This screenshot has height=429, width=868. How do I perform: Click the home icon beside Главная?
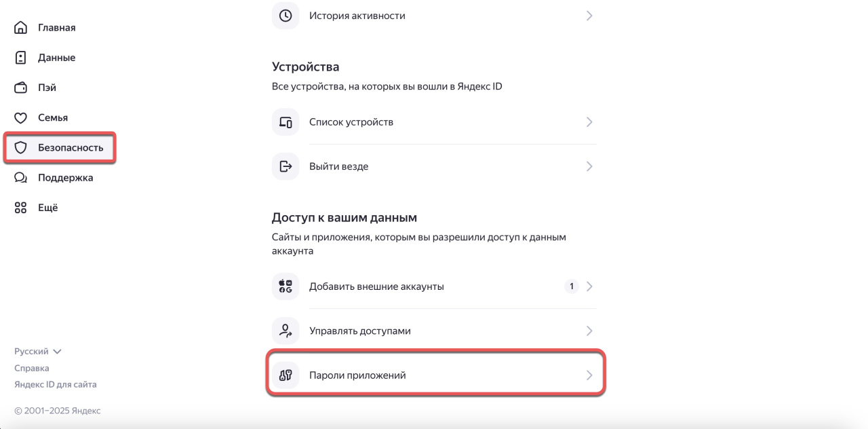tap(21, 28)
